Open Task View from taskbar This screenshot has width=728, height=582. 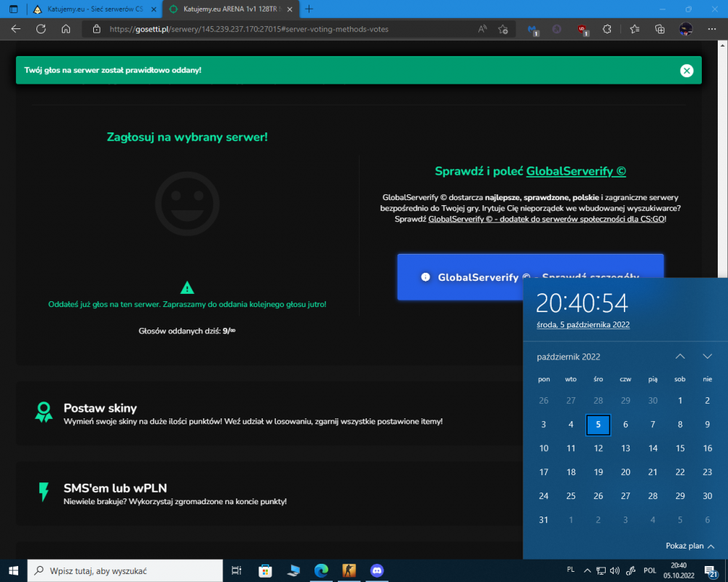coord(237,571)
